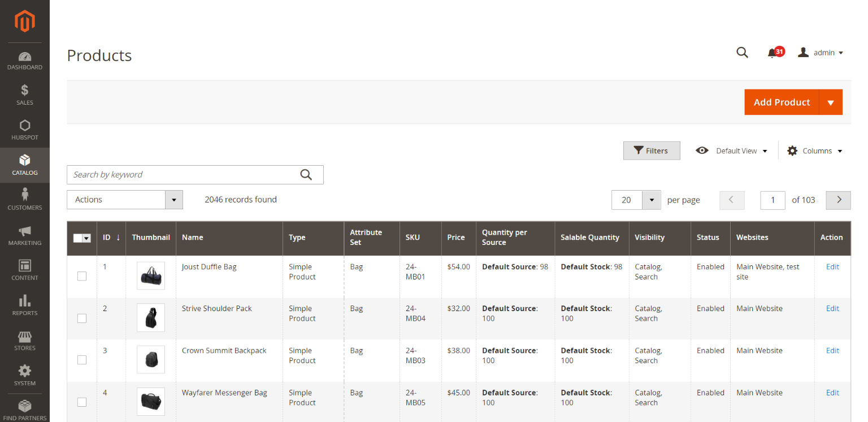Open the admin account dropdown
This screenshot has width=868, height=422.
pos(821,52)
